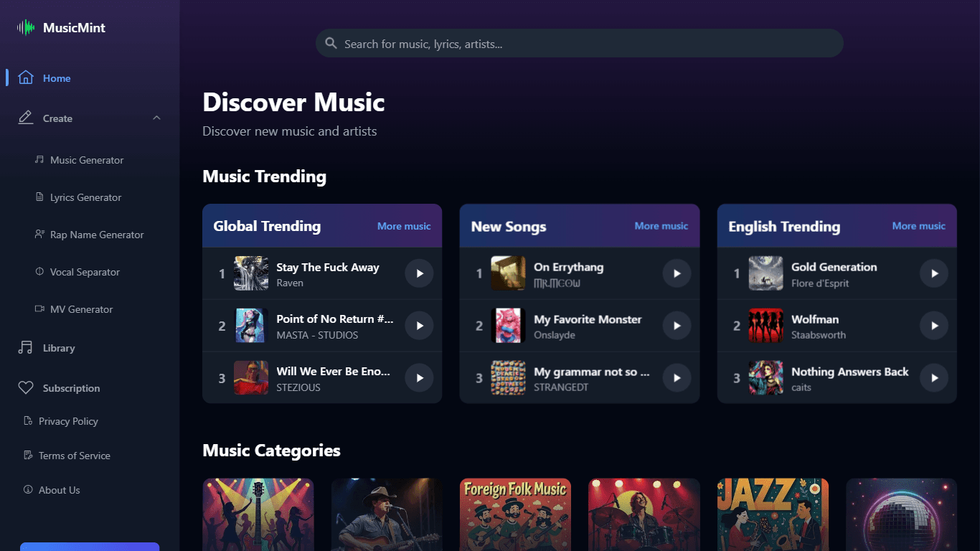This screenshot has height=551, width=980.
Task: Click the search magnifier icon
Action: (331, 43)
